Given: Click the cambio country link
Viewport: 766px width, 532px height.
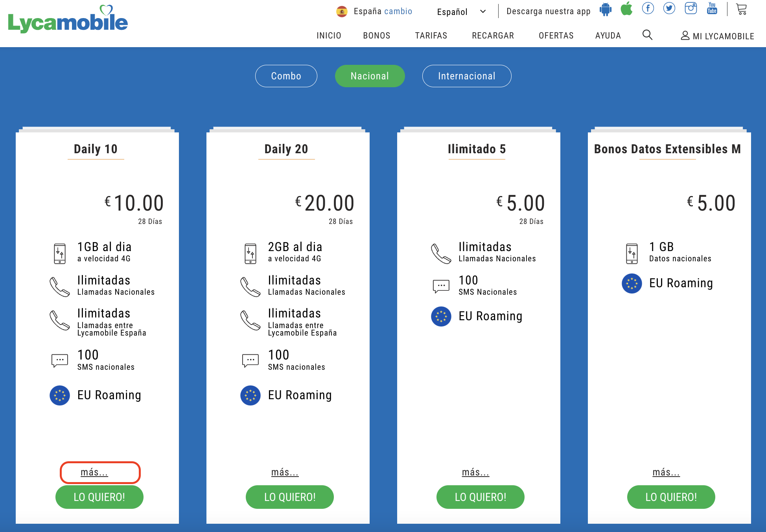Looking at the screenshot, I should coord(398,11).
